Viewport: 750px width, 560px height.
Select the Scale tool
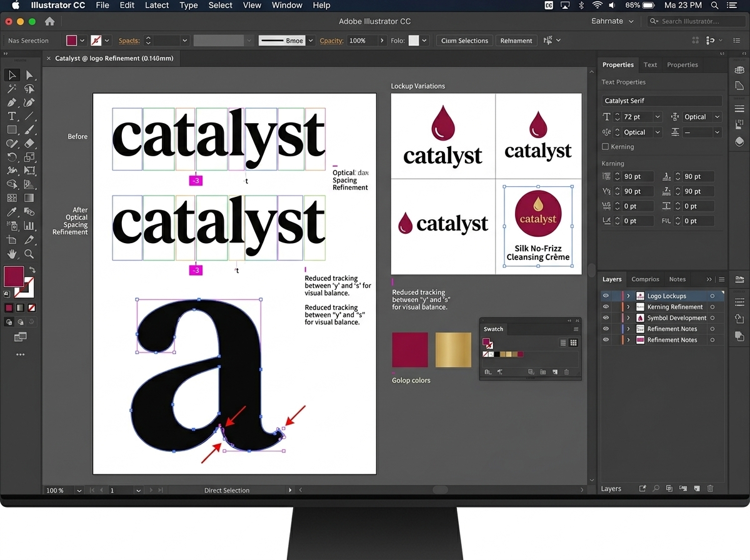(29, 157)
